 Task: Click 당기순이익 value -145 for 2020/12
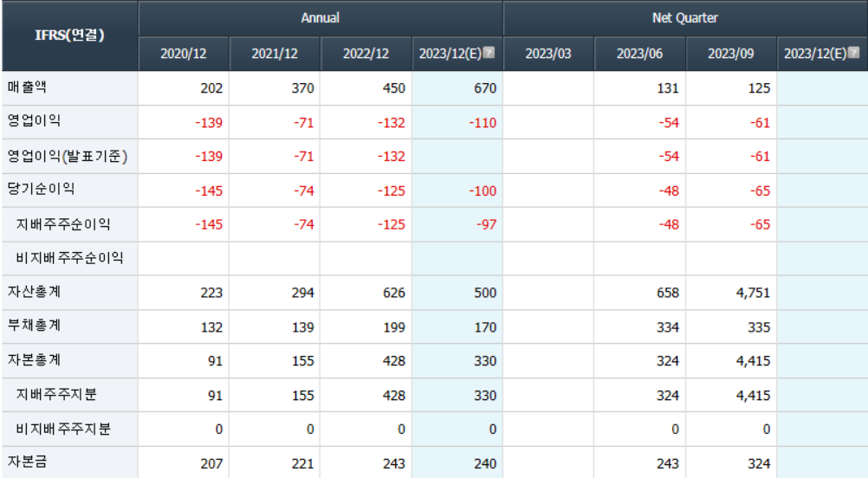[209, 191]
